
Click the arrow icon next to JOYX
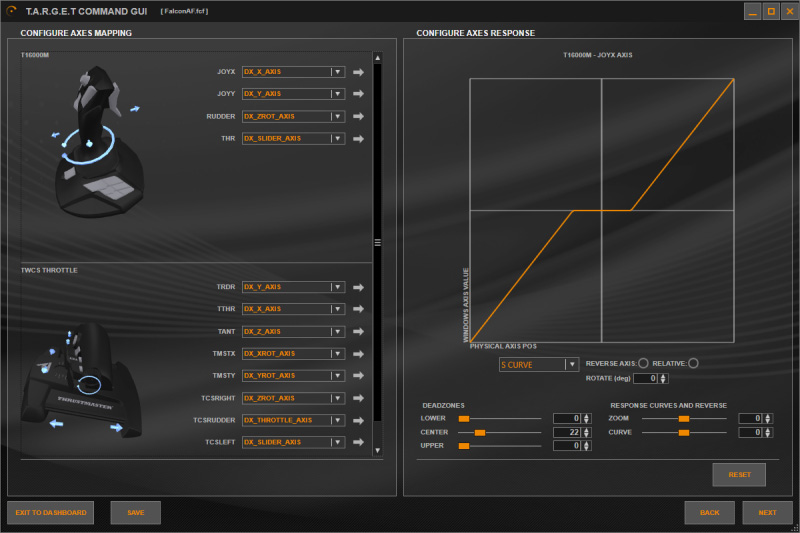(x=358, y=72)
